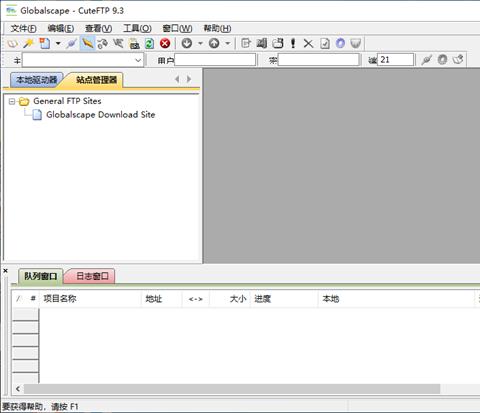Open the 工具(O) menu

pos(137,29)
